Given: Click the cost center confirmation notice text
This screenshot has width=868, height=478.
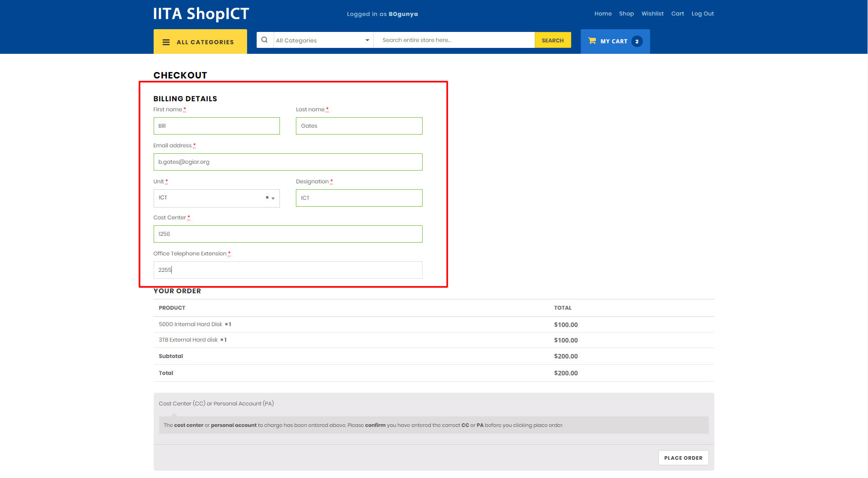Looking at the screenshot, I should [x=363, y=425].
